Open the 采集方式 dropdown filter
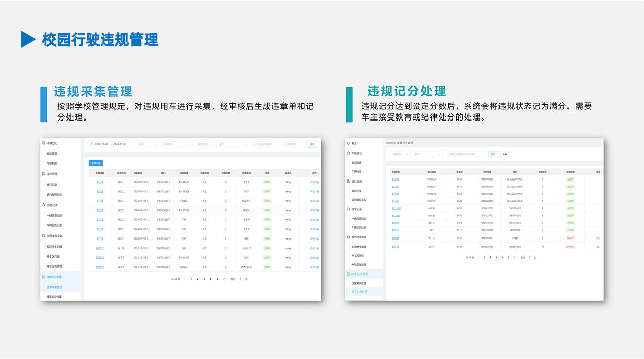This screenshot has width=644, height=359. tap(204, 144)
